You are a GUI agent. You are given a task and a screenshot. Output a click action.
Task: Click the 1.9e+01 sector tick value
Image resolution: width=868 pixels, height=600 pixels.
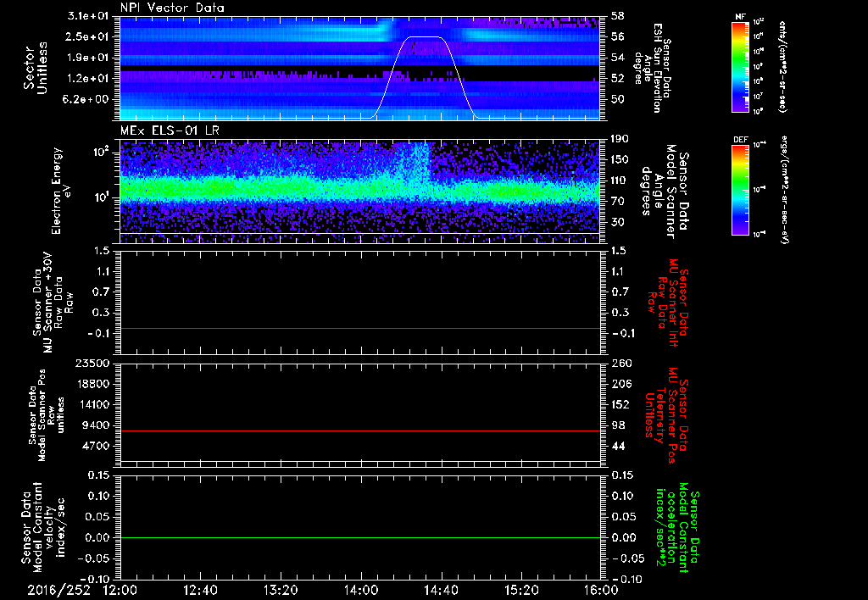88,58
